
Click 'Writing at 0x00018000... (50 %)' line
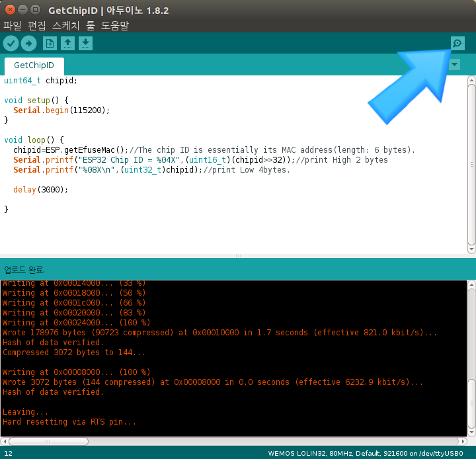pos(74,293)
